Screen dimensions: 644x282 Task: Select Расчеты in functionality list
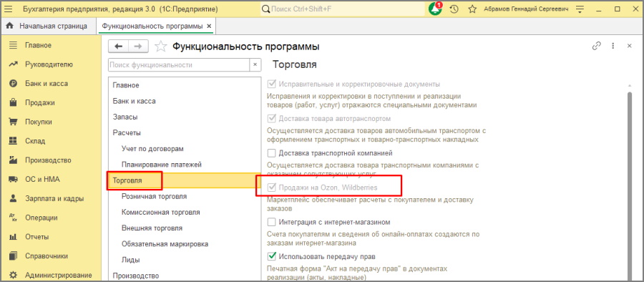pos(185,133)
